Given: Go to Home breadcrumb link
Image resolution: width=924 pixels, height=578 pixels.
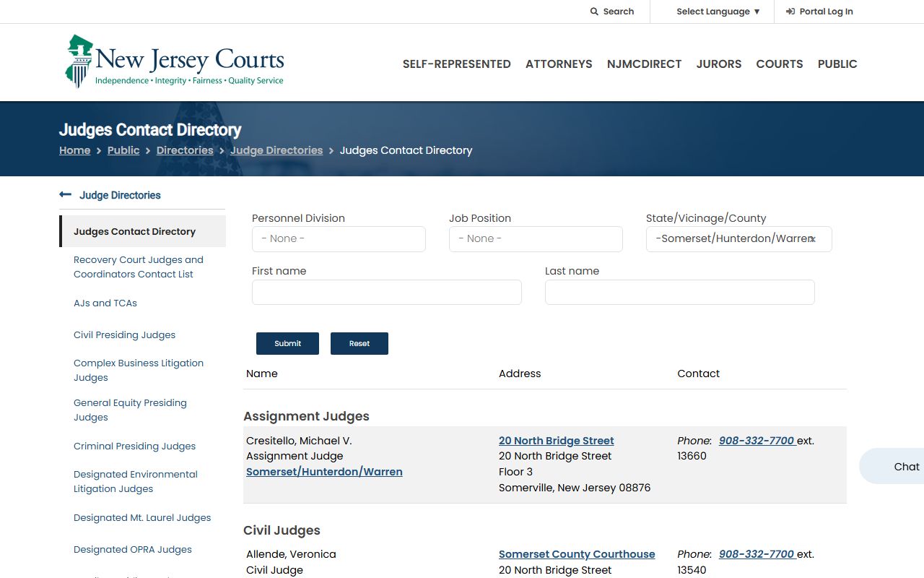Looking at the screenshot, I should [75, 150].
